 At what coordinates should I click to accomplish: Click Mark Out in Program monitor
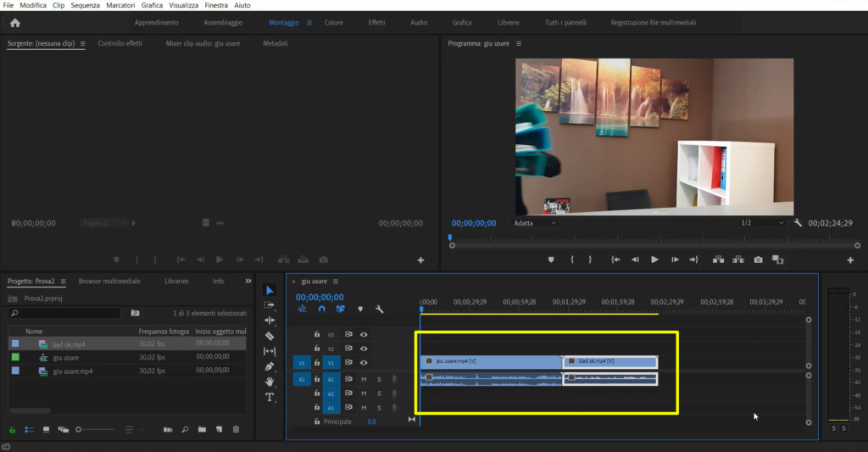[590, 259]
